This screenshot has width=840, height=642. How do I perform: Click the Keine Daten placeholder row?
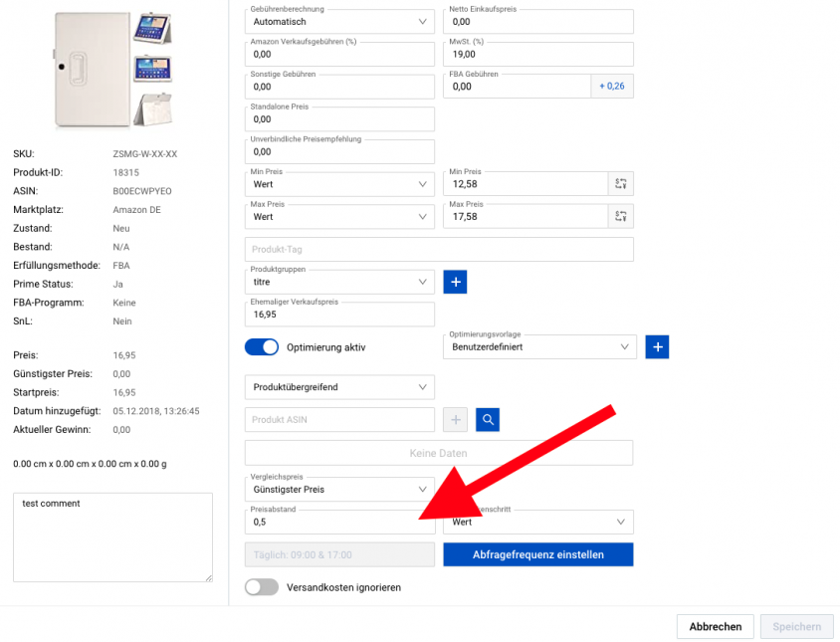point(439,453)
